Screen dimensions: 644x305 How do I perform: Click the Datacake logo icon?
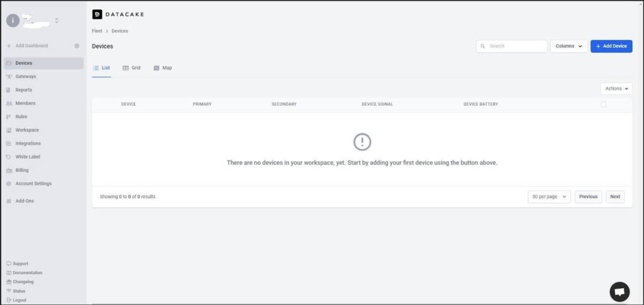(x=97, y=14)
